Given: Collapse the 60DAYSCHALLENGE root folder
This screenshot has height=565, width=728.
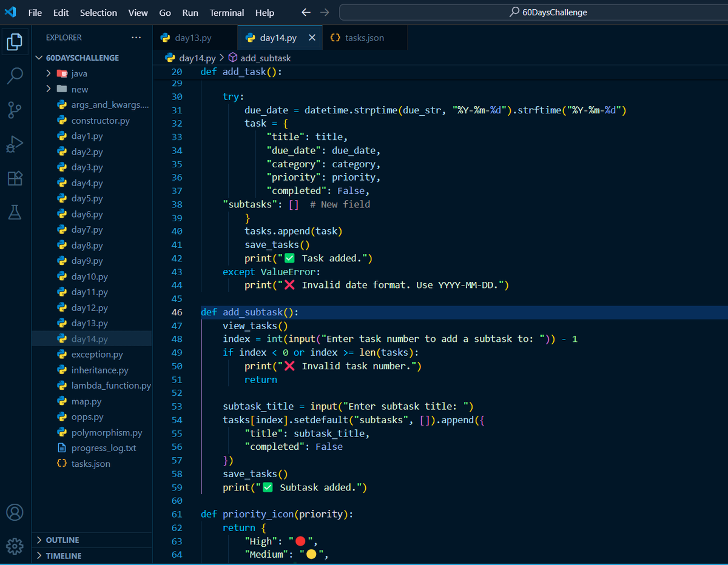Looking at the screenshot, I should coord(40,58).
